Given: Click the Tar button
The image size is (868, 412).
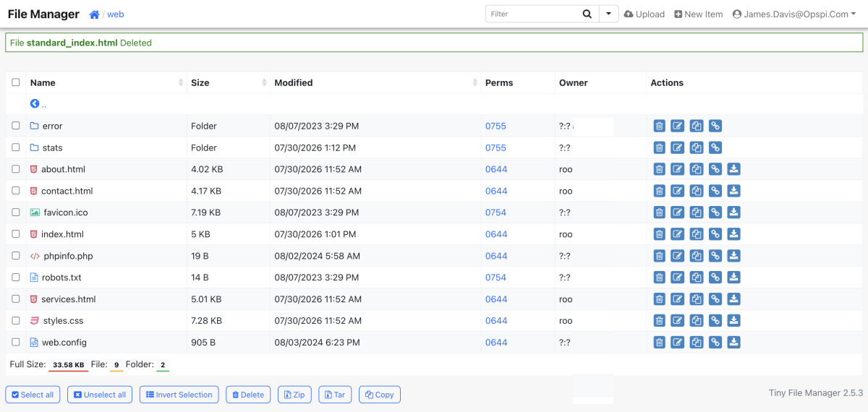Looking at the screenshot, I should click(335, 395).
